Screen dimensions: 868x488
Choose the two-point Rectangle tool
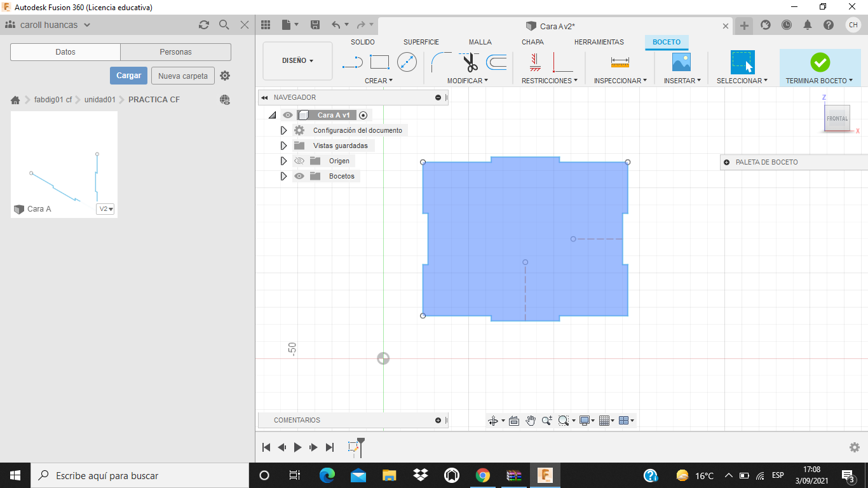(x=379, y=62)
